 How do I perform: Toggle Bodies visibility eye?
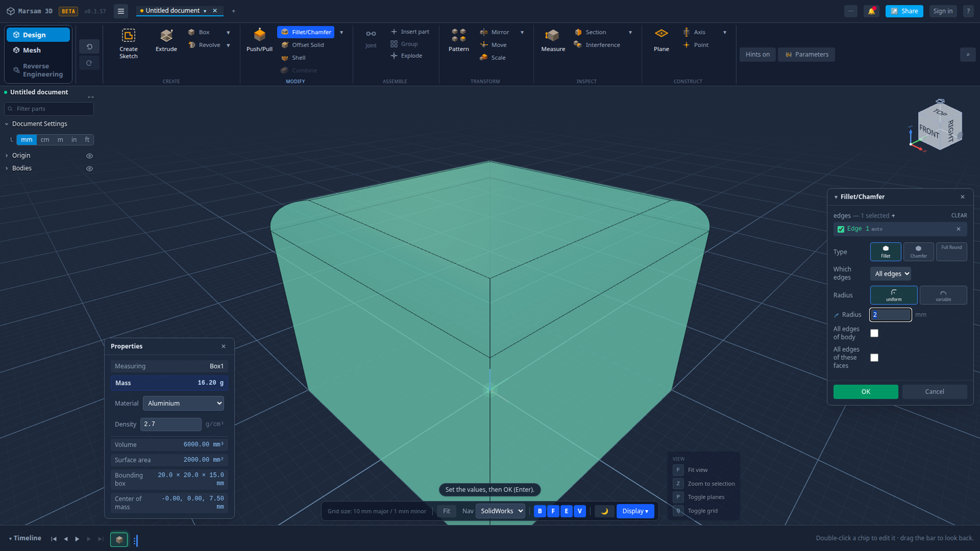click(x=89, y=169)
